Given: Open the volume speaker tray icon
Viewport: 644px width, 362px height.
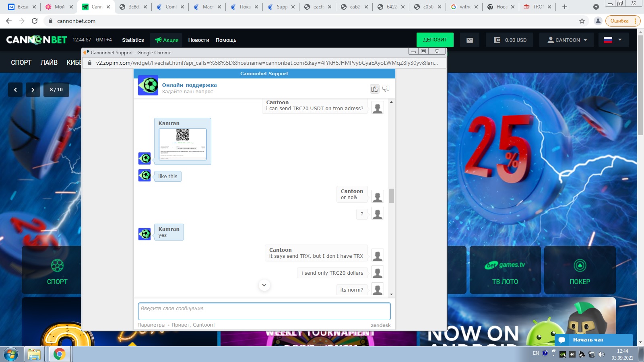Looking at the screenshot, I should pyautogui.click(x=601, y=354).
